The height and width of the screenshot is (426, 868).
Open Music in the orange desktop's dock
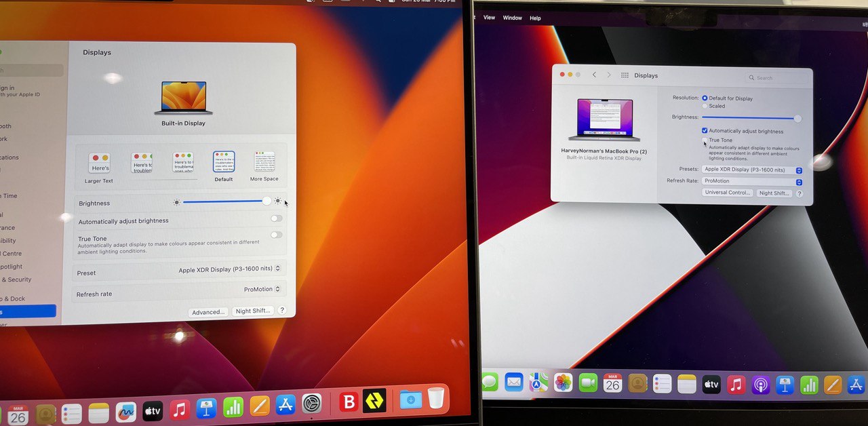point(179,409)
